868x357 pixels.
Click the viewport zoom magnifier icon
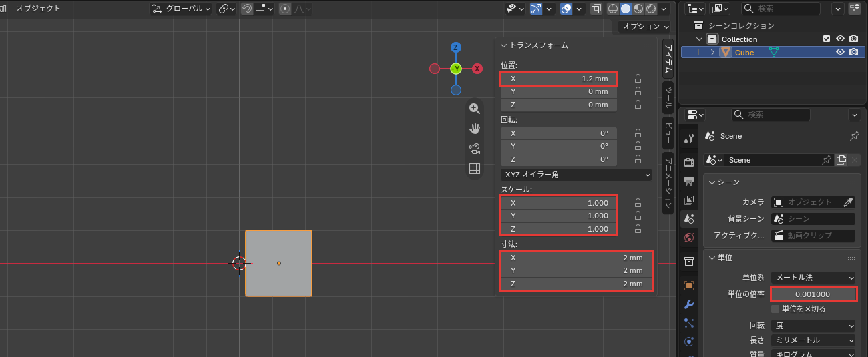pyautogui.click(x=475, y=109)
